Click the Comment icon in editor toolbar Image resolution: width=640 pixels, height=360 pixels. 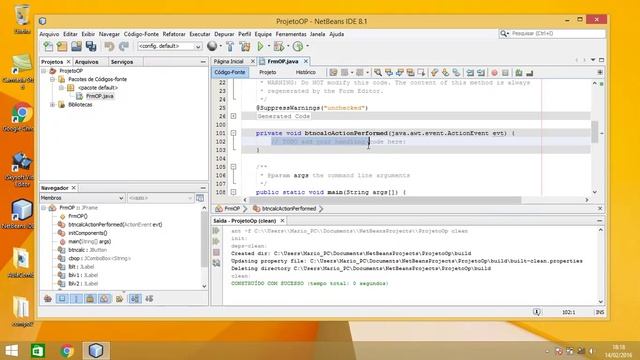[x=519, y=73]
